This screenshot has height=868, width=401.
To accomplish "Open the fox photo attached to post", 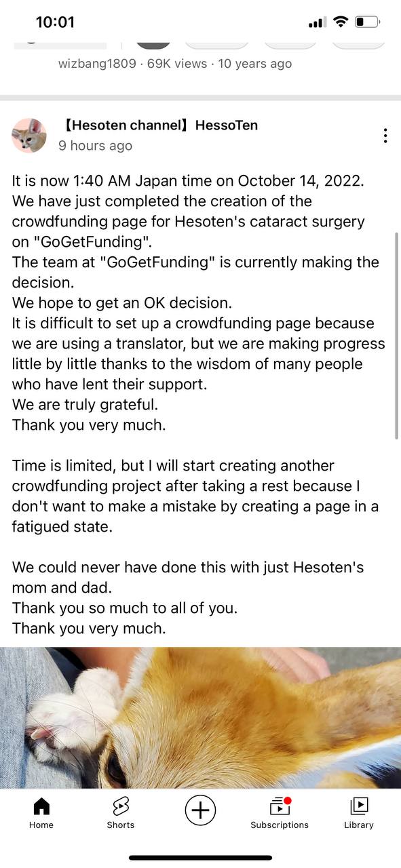I will click(200, 717).
